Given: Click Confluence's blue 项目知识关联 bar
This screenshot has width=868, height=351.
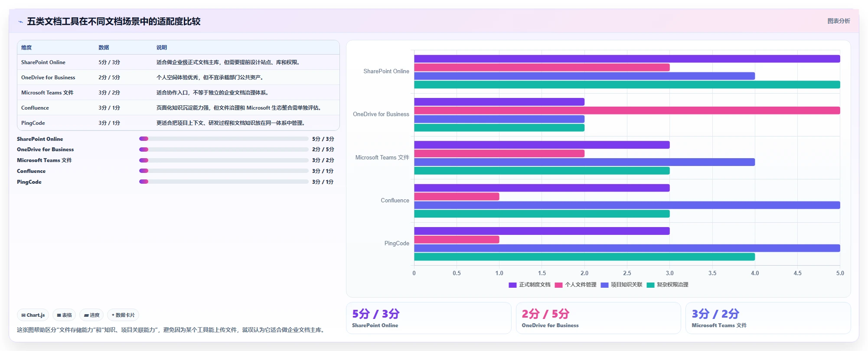Looking at the screenshot, I should pos(627,205).
